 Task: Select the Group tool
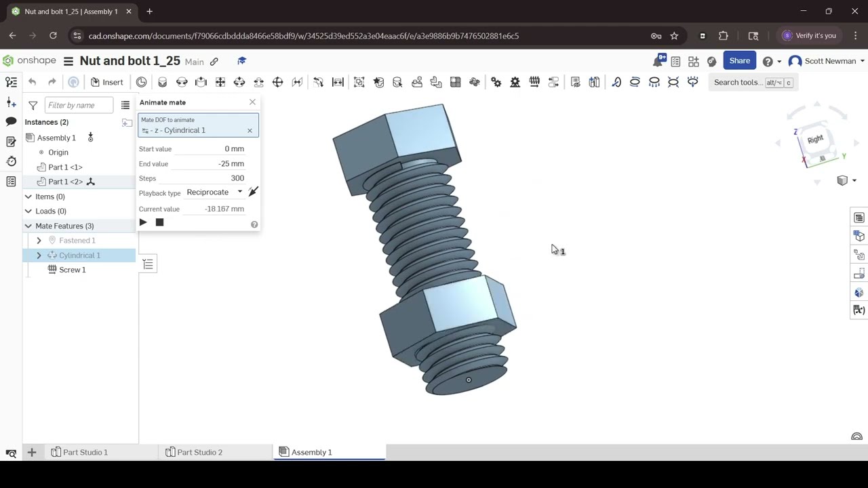pos(359,82)
